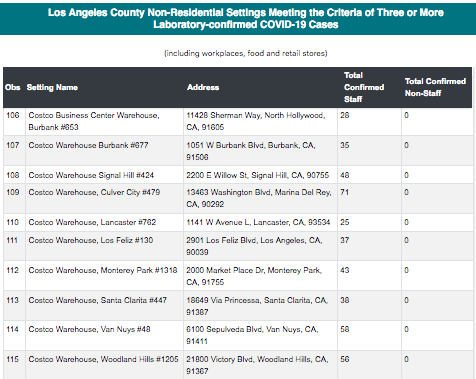Click staff count 38 for Santa Clarita
Image resolution: width=476 pixels, height=379 pixels.
345,300
